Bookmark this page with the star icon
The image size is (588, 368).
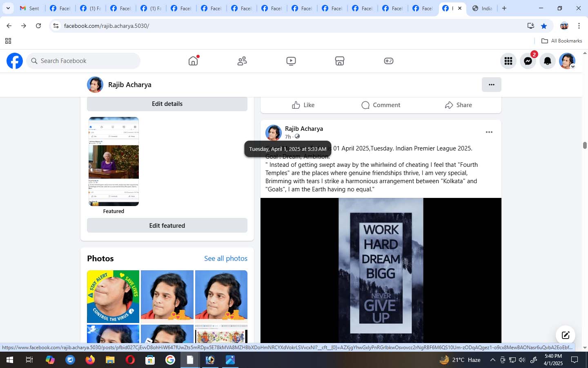[544, 26]
